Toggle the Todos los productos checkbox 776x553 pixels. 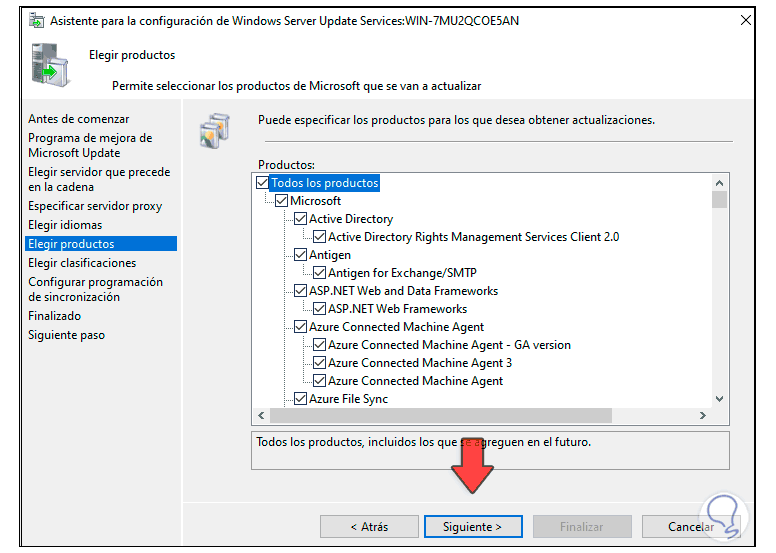tap(263, 183)
